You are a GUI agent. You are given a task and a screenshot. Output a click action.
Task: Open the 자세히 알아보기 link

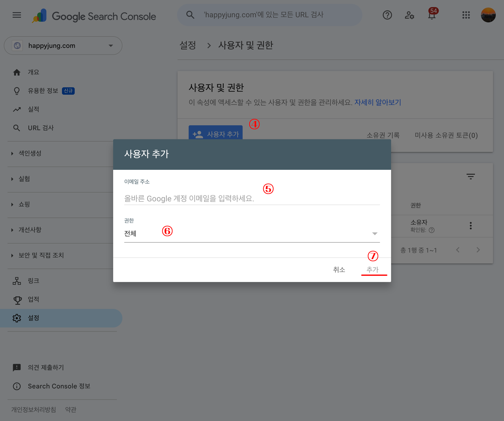pos(378,102)
